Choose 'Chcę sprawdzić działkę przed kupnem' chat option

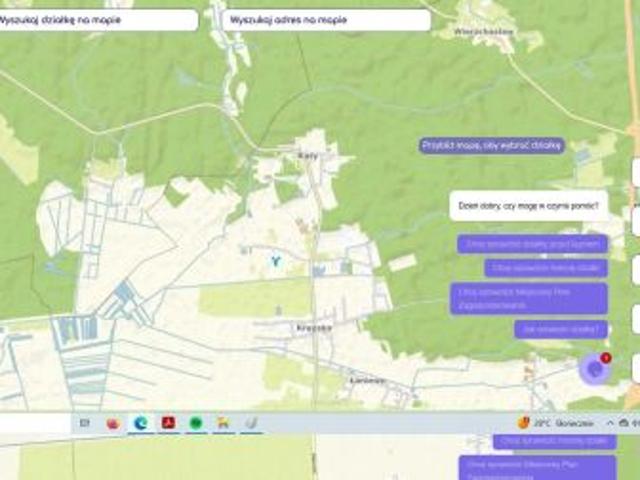[x=533, y=244]
